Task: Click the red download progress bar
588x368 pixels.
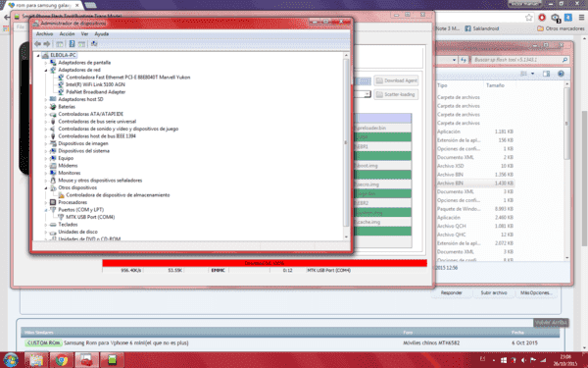Action: [x=265, y=263]
